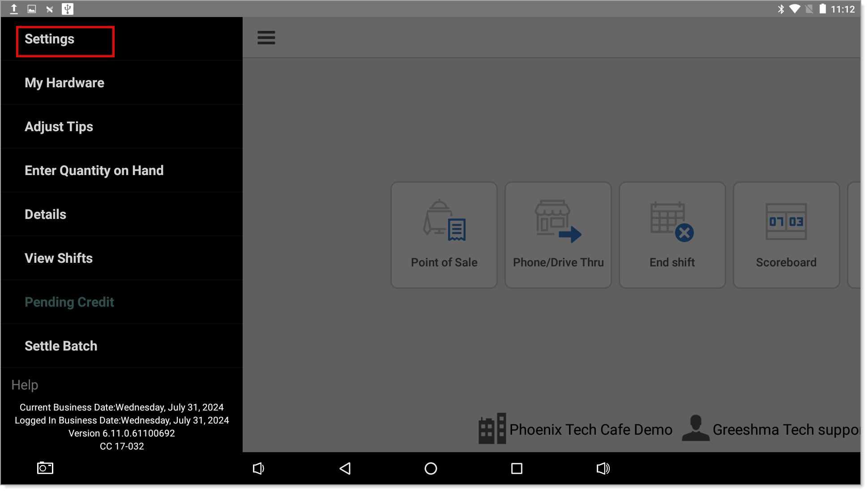Navigate to View Shifts section
Viewport: 868px width, 492px height.
59,257
